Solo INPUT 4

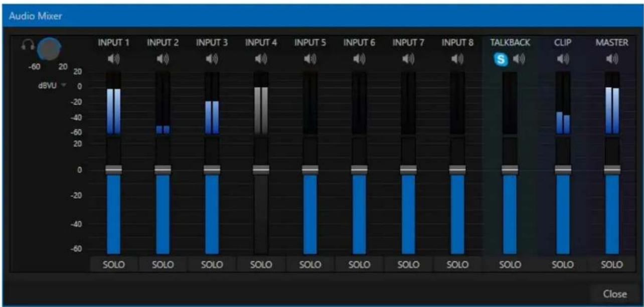point(261,264)
